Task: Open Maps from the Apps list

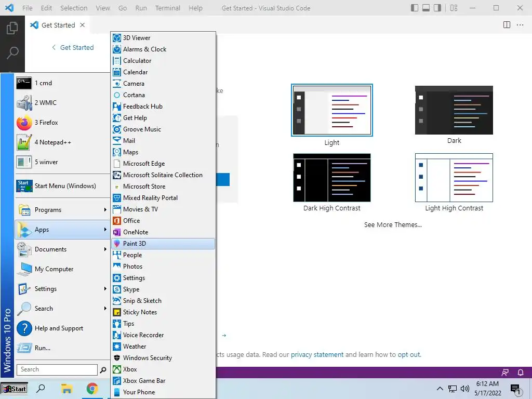Action: pos(163,152)
